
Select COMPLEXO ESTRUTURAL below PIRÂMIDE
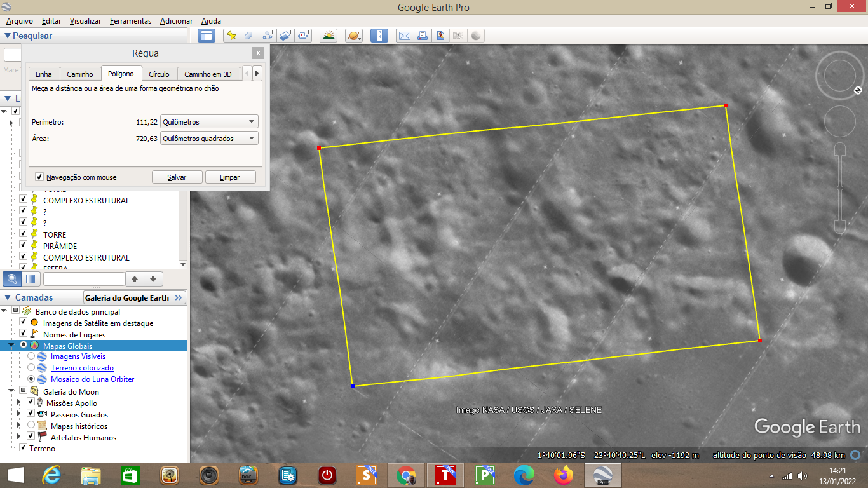coord(86,257)
